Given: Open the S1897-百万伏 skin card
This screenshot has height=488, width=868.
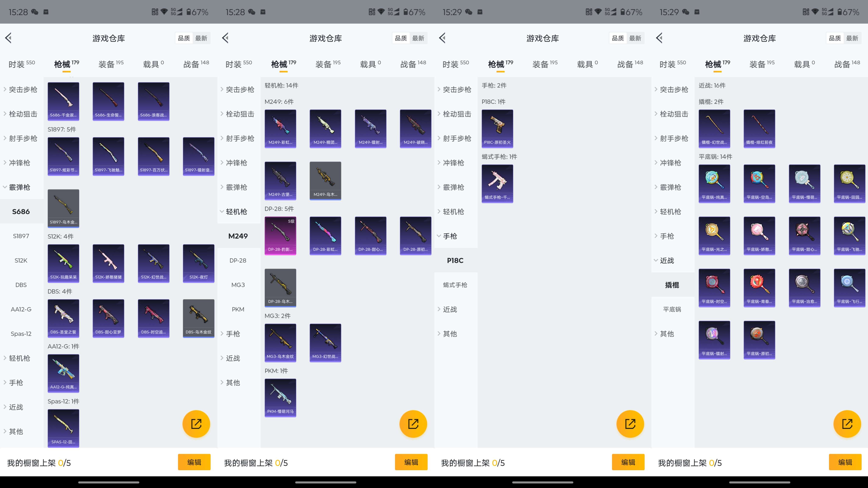Looking at the screenshot, I should [x=153, y=156].
